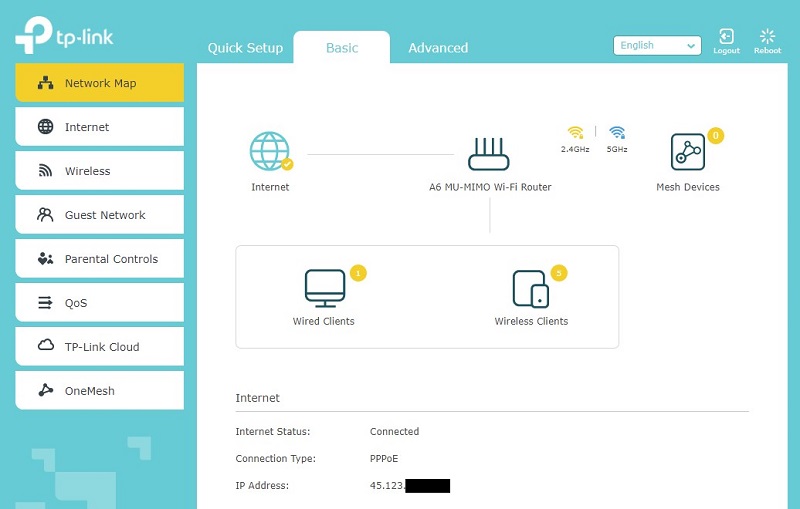Open Guest Network in sidebar
This screenshot has width=800, height=509.
[x=99, y=215]
